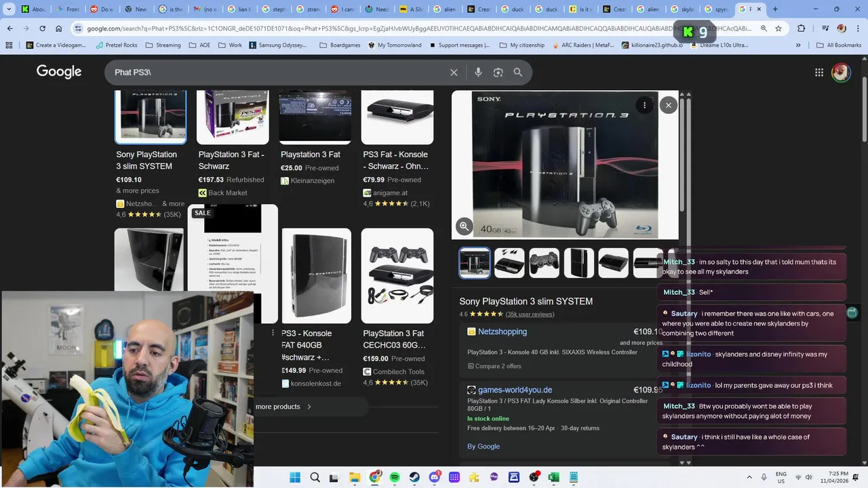Image resolution: width=868 pixels, height=488 pixels.
Task: Open Windows taskbar search
Action: tap(315, 477)
